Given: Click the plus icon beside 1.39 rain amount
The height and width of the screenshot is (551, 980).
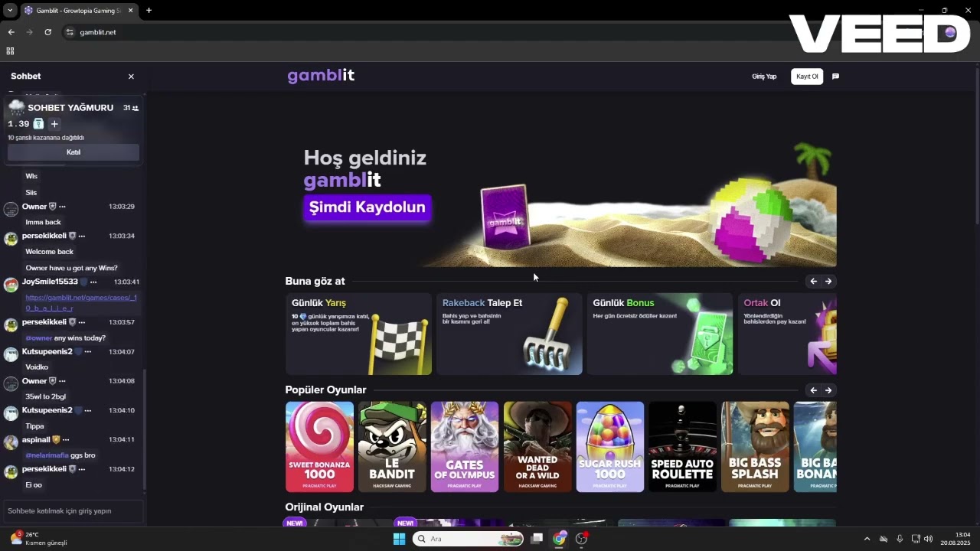Looking at the screenshot, I should tap(54, 124).
